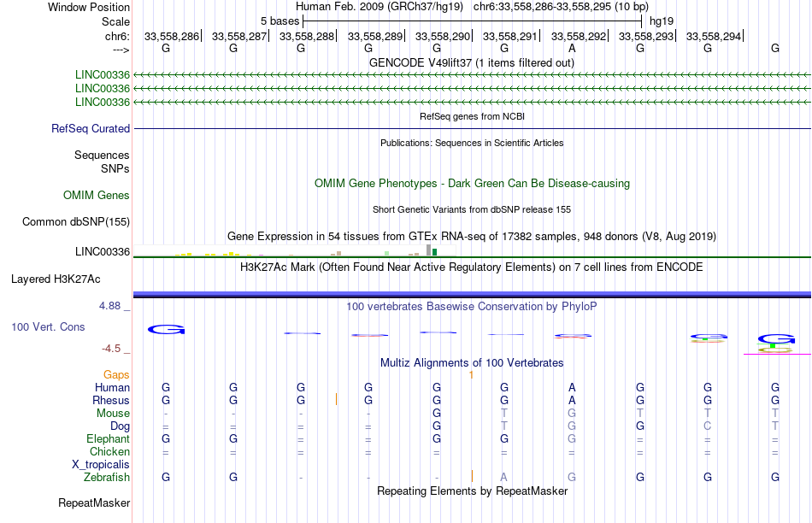
Task: Click the orange insertion bar in Rhesus row
Action: [336, 399]
